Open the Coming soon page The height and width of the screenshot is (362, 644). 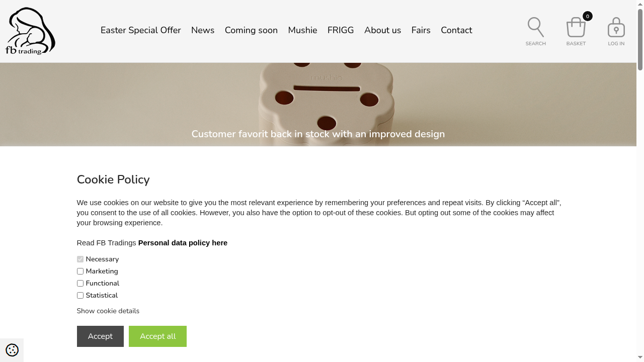pyautogui.click(x=251, y=30)
